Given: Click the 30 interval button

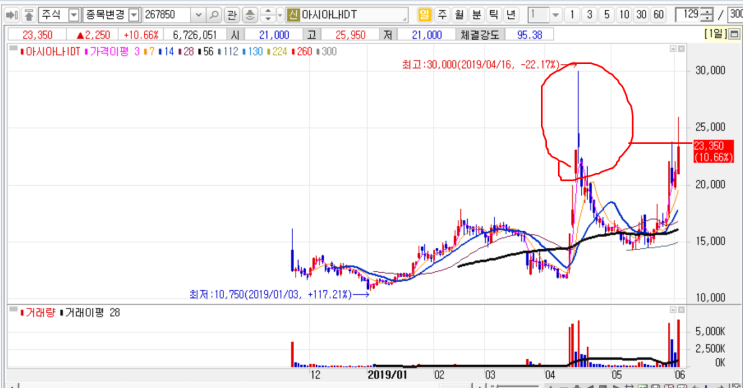Looking at the screenshot, I should 641,15.
